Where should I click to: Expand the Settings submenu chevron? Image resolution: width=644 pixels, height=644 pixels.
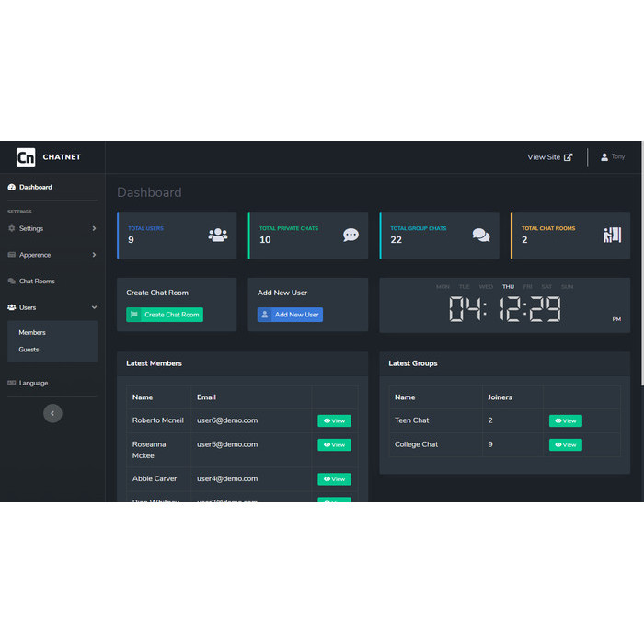point(94,228)
